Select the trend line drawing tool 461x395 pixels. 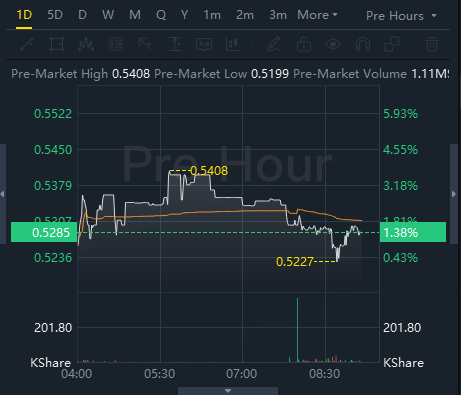(x=27, y=44)
